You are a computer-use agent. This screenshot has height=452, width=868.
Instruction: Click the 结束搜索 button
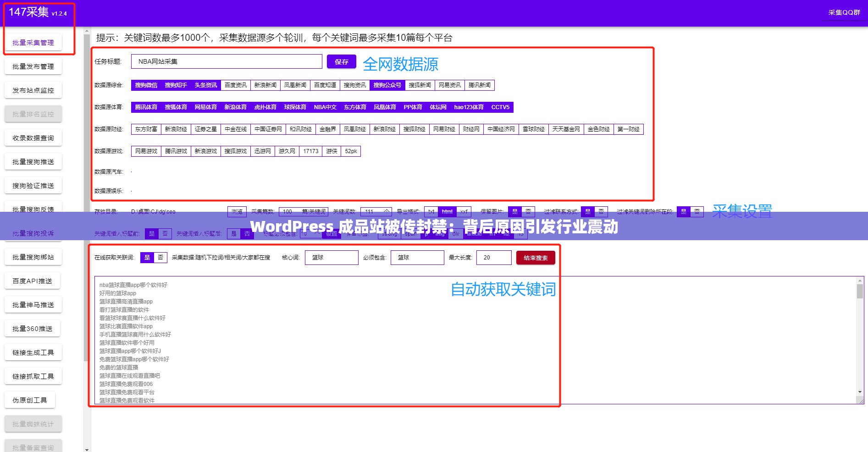[536, 257]
